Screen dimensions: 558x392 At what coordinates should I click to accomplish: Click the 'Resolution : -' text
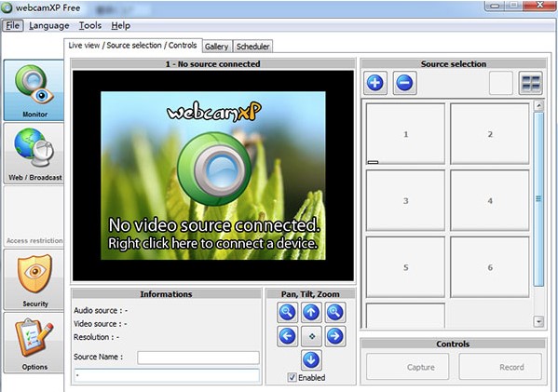coord(96,337)
